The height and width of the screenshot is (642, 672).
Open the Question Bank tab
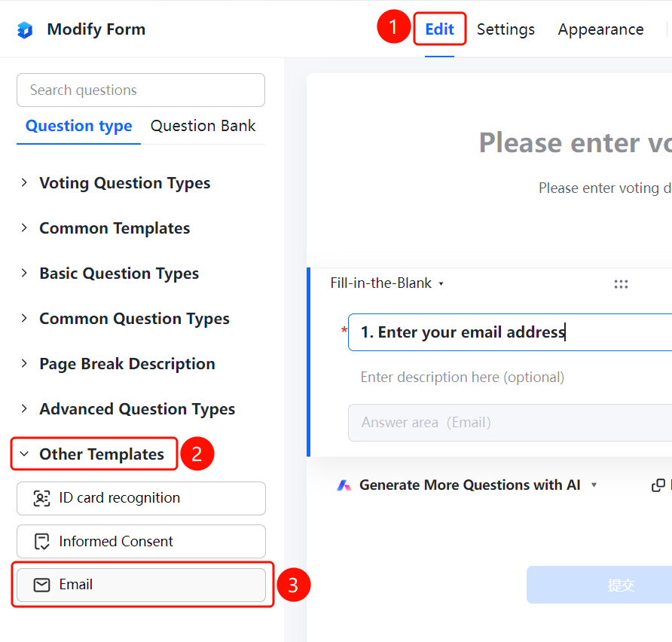pos(203,126)
